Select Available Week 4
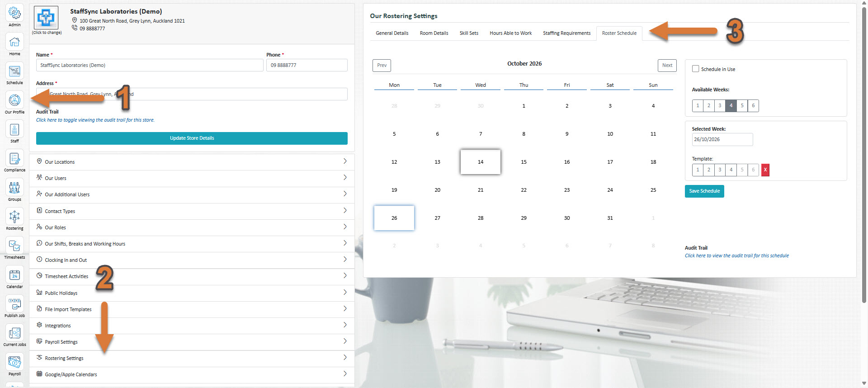Screen dimensions: 868x388 tap(731, 106)
